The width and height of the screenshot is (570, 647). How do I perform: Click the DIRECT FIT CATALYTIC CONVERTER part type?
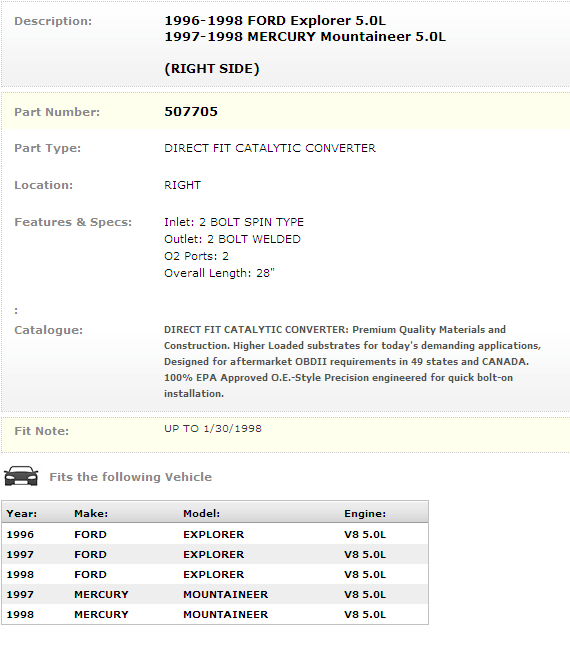click(270, 148)
